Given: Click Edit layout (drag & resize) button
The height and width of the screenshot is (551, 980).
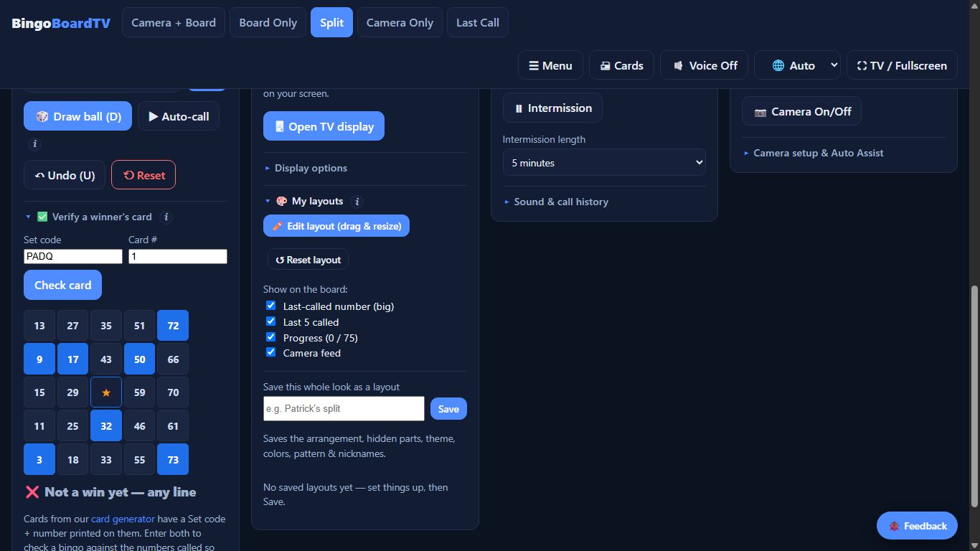Looking at the screenshot, I should [336, 226].
